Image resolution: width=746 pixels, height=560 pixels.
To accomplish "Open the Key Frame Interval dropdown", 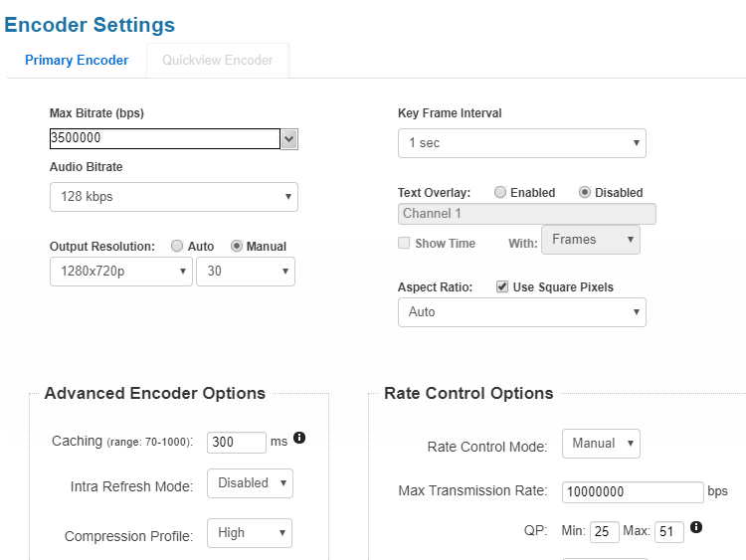I will [x=521, y=143].
